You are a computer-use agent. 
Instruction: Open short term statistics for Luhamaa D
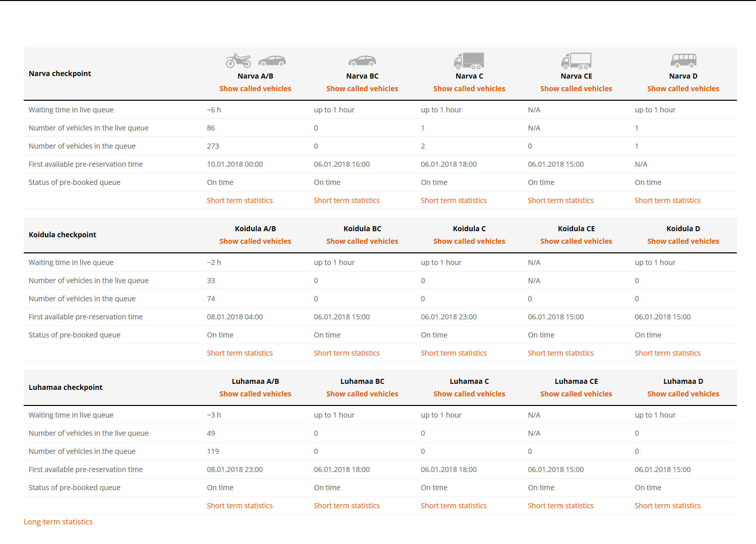click(x=668, y=506)
